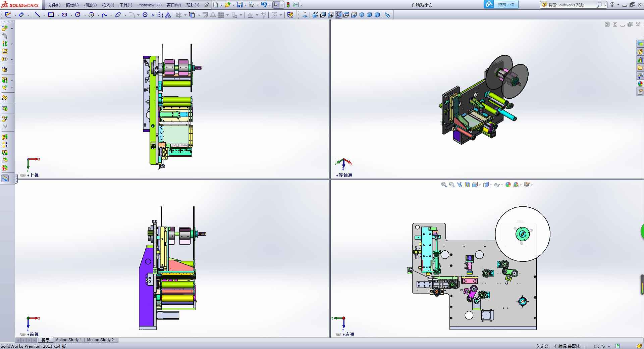Click the Normal To view icon
644x349 pixels.
point(305,15)
